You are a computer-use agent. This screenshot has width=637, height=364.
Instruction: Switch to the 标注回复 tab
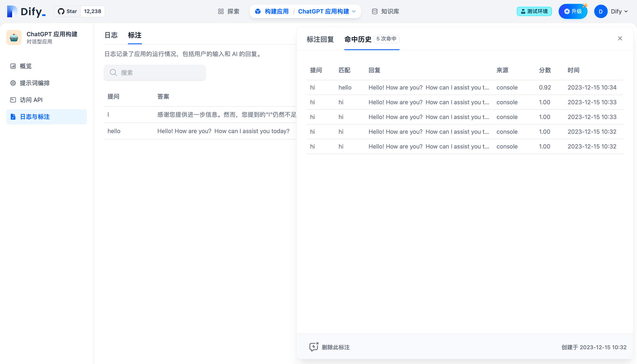tap(320, 39)
